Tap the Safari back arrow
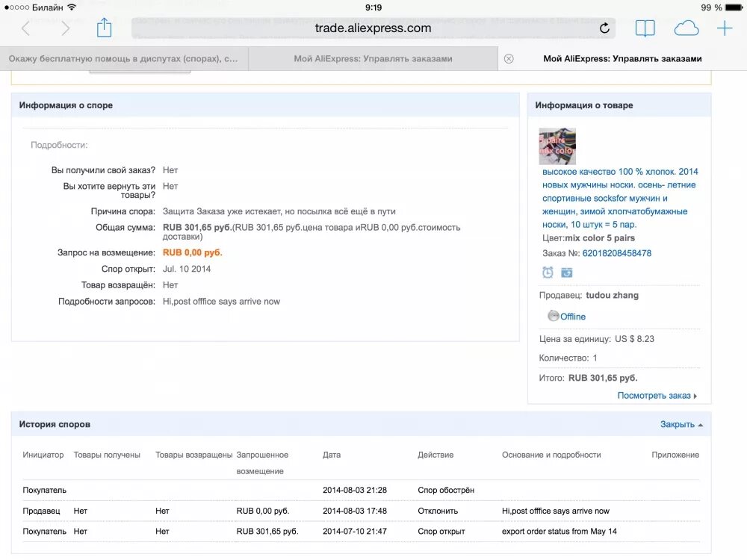This screenshot has height=560, width=747. [25, 28]
